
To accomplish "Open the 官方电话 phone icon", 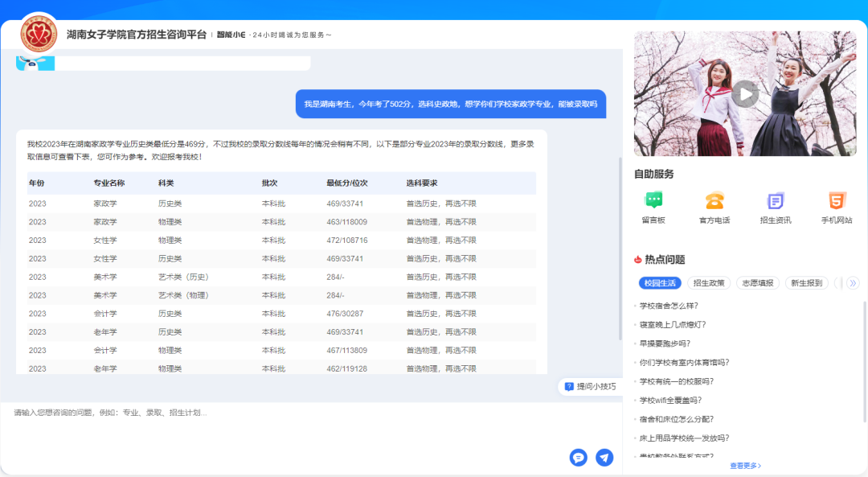I will 714,201.
